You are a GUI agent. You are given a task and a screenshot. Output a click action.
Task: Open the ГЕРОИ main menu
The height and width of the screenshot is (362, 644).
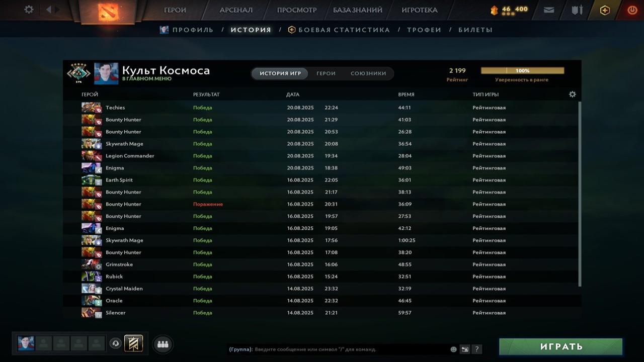click(175, 10)
